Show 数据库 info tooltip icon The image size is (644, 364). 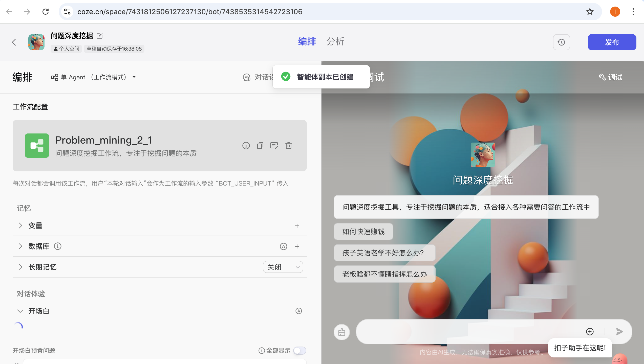(x=58, y=246)
